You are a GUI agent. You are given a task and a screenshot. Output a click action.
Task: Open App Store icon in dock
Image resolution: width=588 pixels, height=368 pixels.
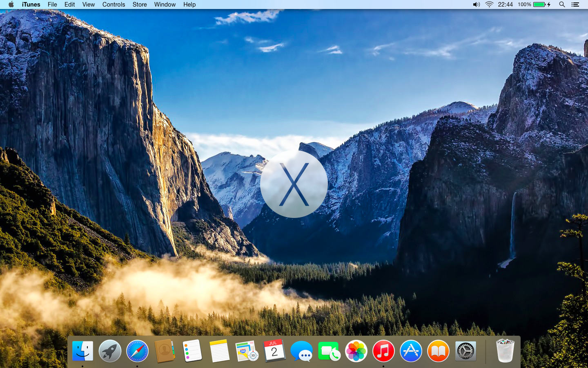(411, 351)
